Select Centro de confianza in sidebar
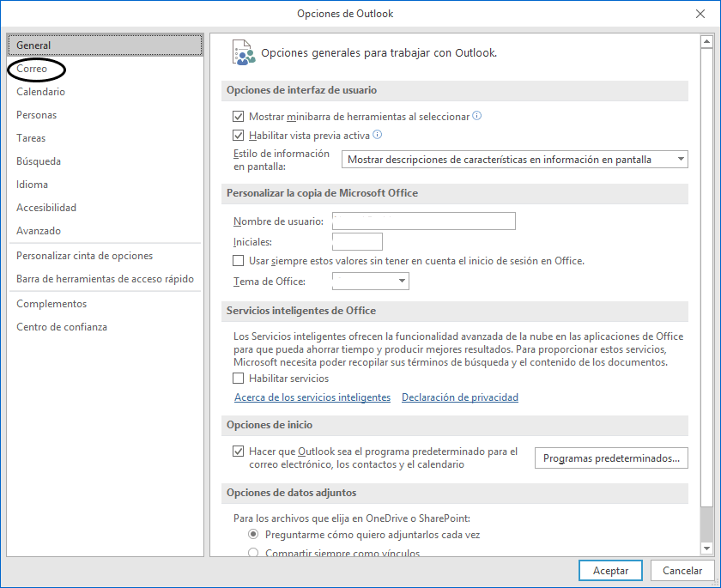This screenshot has height=588, width=721. pos(62,327)
